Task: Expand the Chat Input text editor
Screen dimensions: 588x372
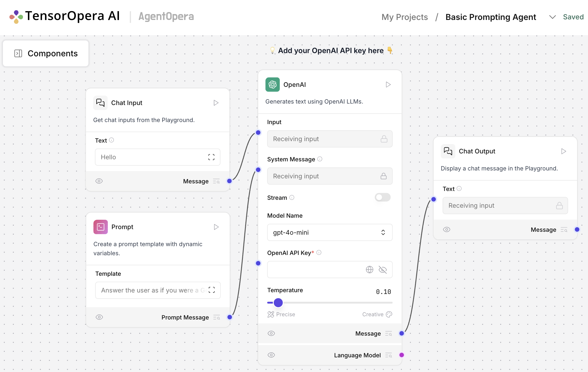Action: [x=211, y=157]
